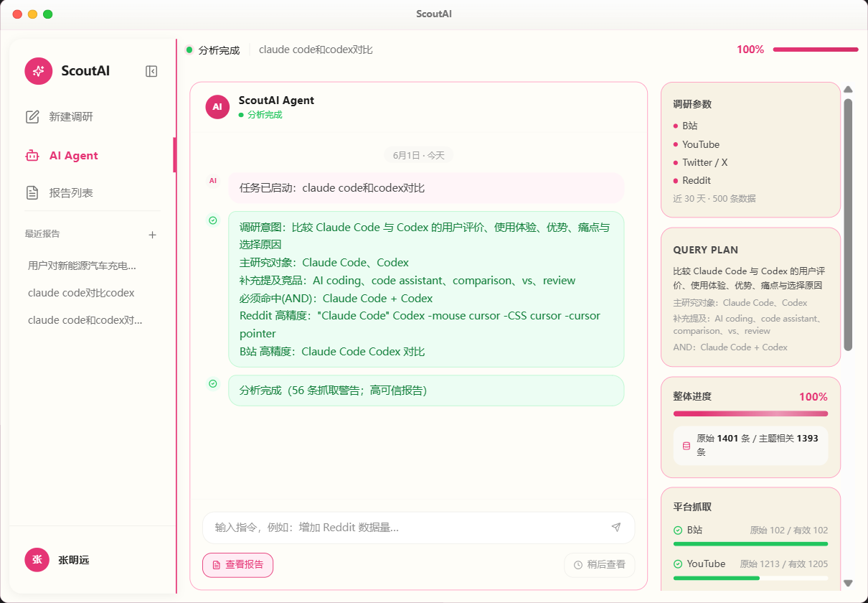Open the 报告列表 menu item
This screenshot has height=603, width=868.
tap(92, 193)
